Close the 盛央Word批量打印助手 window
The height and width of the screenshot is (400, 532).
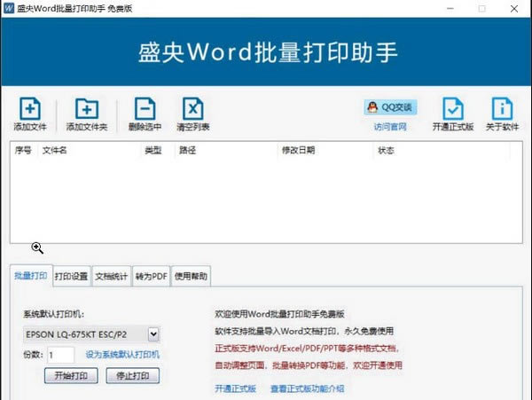pos(514,9)
